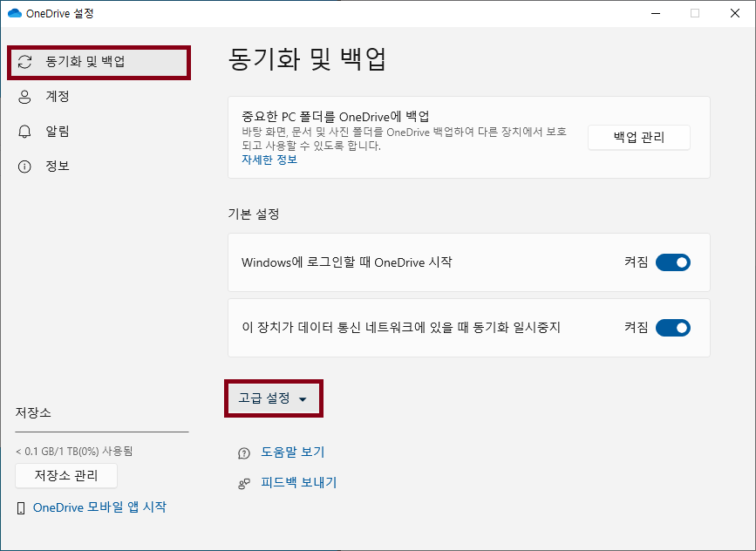This screenshot has width=756, height=551.
Task: Click the feedback people icon by 피드백 보내기
Action: pos(244,484)
